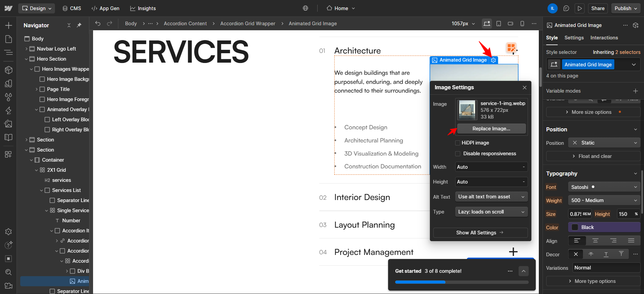Select Accordion Grid Wrapper breadcrumb
644x294 pixels.
[248, 24]
